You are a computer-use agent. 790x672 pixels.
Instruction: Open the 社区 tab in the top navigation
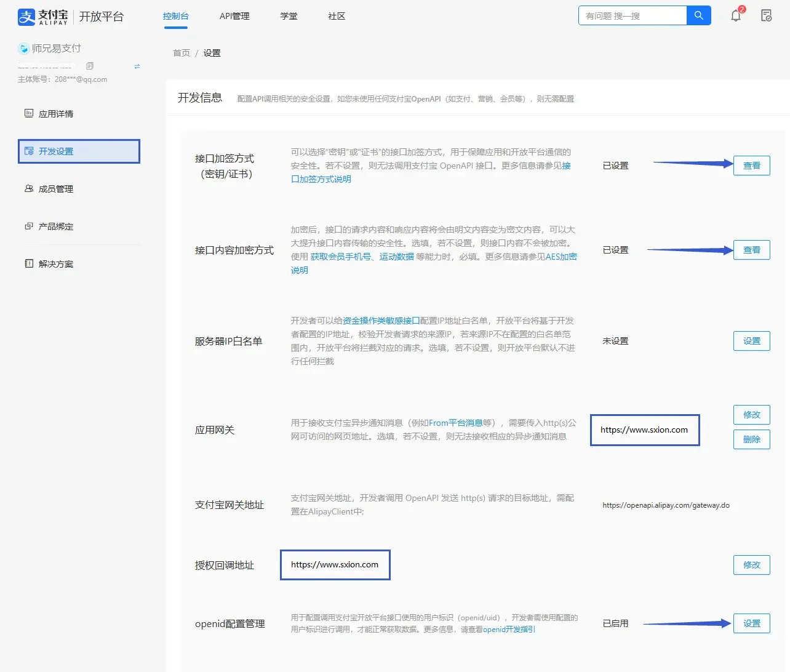[x=336, y=17]
